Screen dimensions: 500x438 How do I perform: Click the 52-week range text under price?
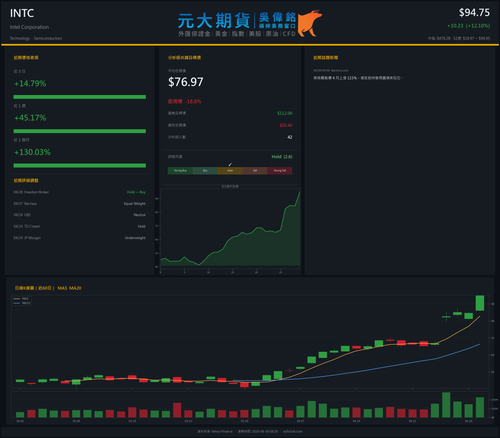[x=472, y=38]
